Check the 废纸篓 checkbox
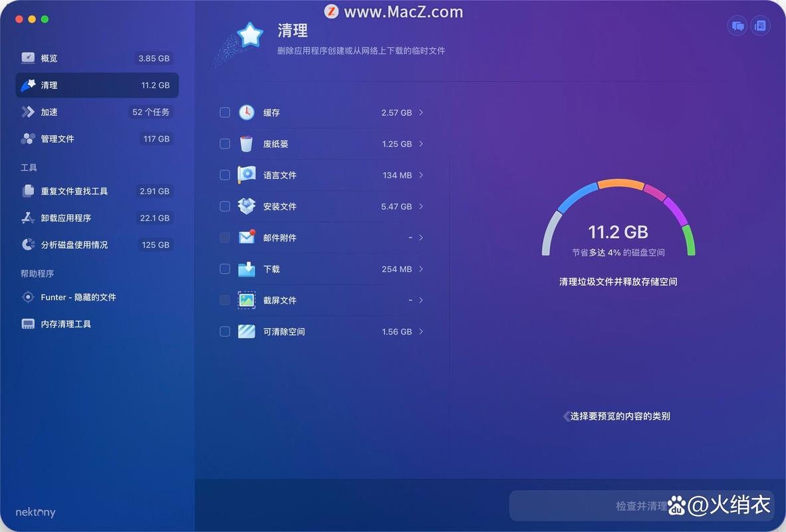Image resolution: width=786 pixels, height=532 pixels. click(225, 144)
